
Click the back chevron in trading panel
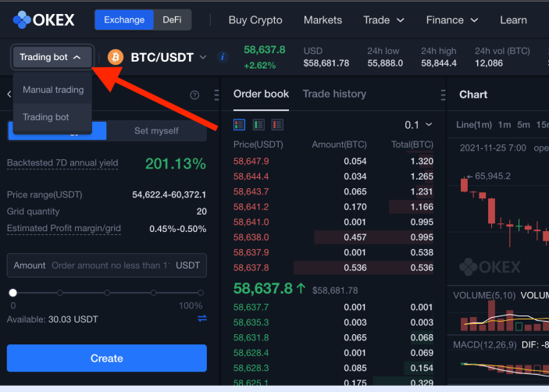pos(9,94)
